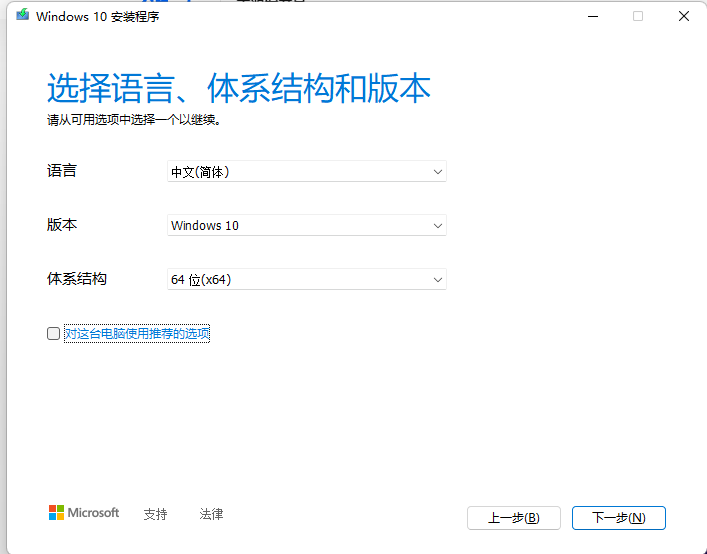Open the 语言 dropdown showing 中文(简体)
This screenshot has width=707, height=554.
[307, 171]
